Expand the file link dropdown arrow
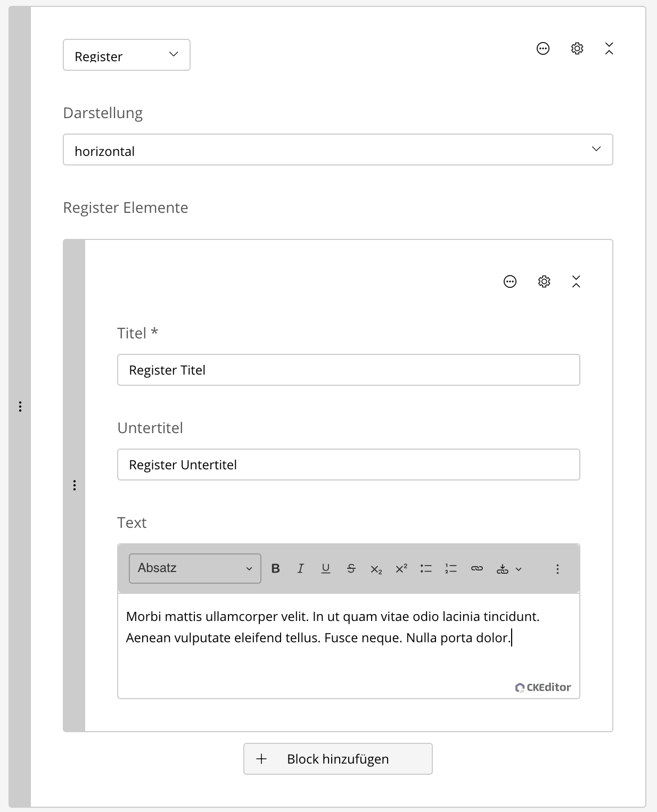This screenshot has height=812, width=657. tap(519, 569)
